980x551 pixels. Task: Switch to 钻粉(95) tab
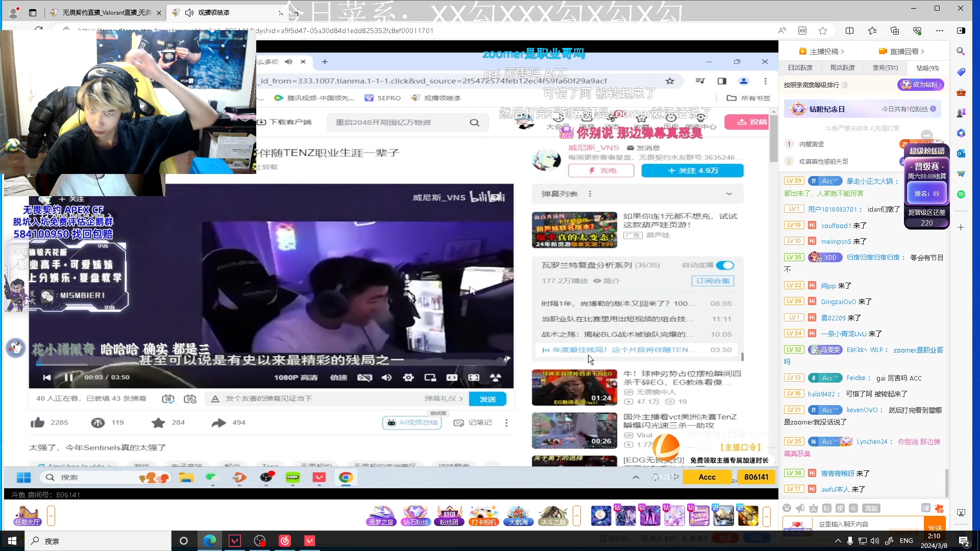coord(927,67)
